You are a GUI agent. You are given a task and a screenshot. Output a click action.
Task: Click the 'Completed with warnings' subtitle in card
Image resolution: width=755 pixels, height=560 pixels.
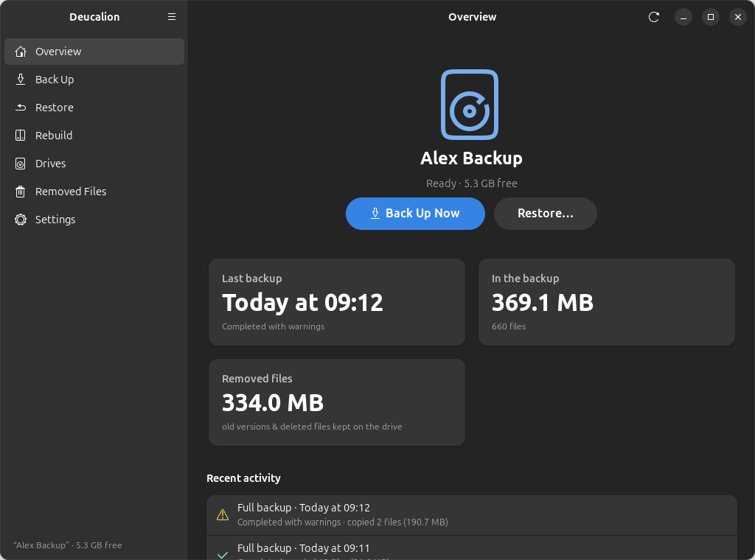click(273, 326)
